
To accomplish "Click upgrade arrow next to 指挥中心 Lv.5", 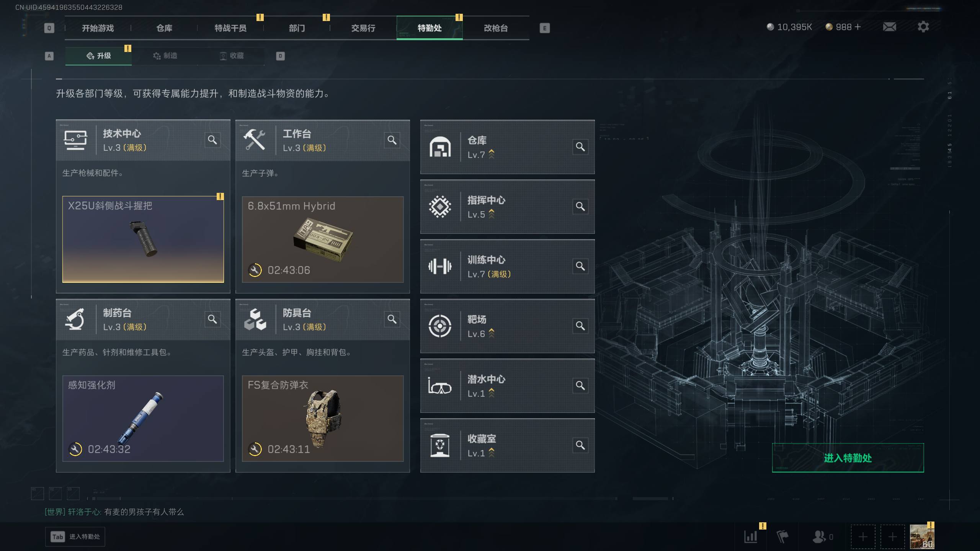I will 492,214.
